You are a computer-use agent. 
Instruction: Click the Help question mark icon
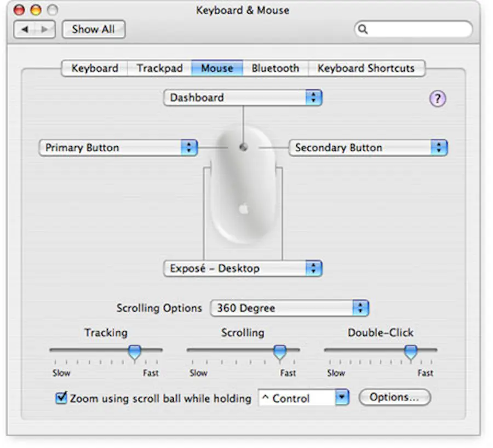pyautogui.click(x=437, y=99)
